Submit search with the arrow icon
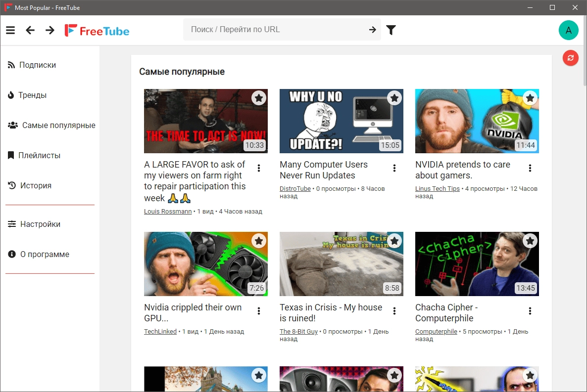 pos(373,30)
